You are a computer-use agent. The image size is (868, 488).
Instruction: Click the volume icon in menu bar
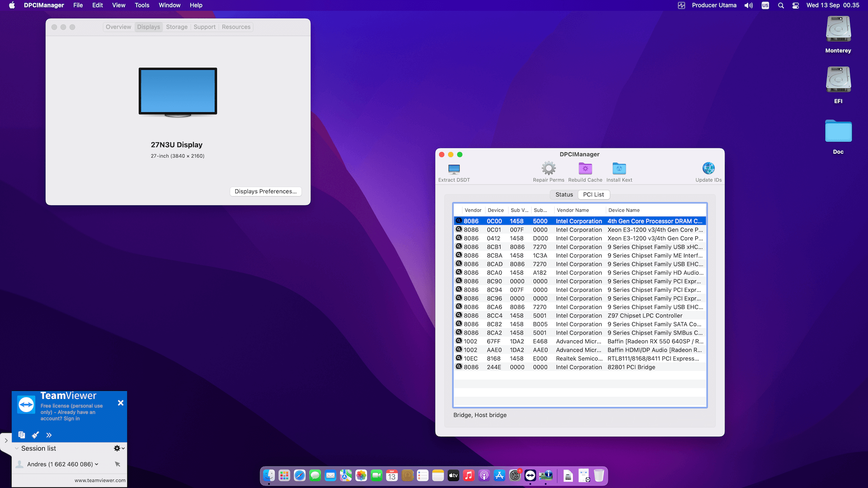click(x=749, y=5)
